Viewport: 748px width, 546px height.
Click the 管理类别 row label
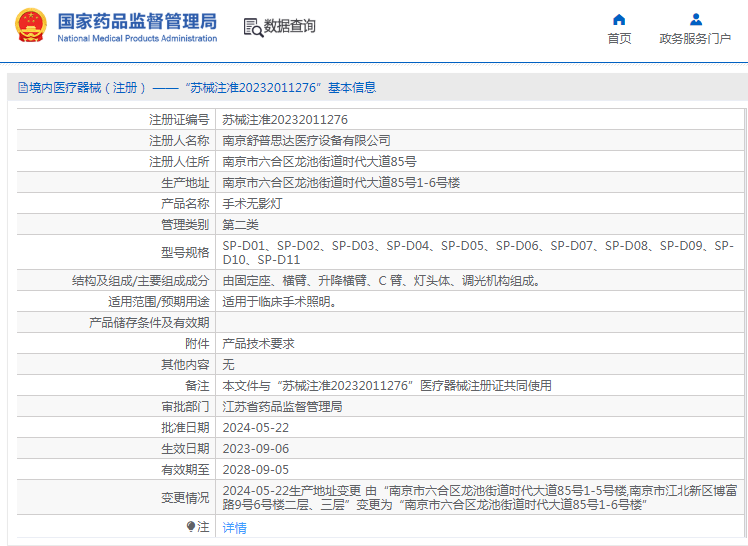click(185, 225)
